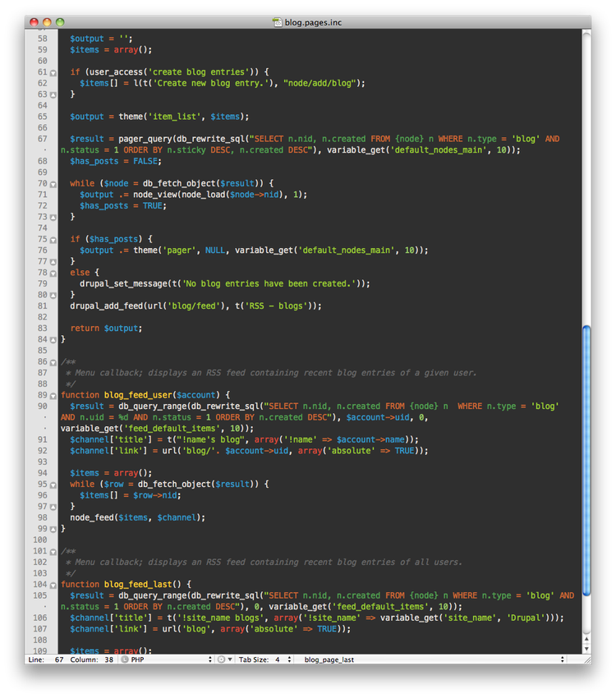Toggle the fold end marker at line 99
This screenshot has width=616, height=698.
[53, 530]
